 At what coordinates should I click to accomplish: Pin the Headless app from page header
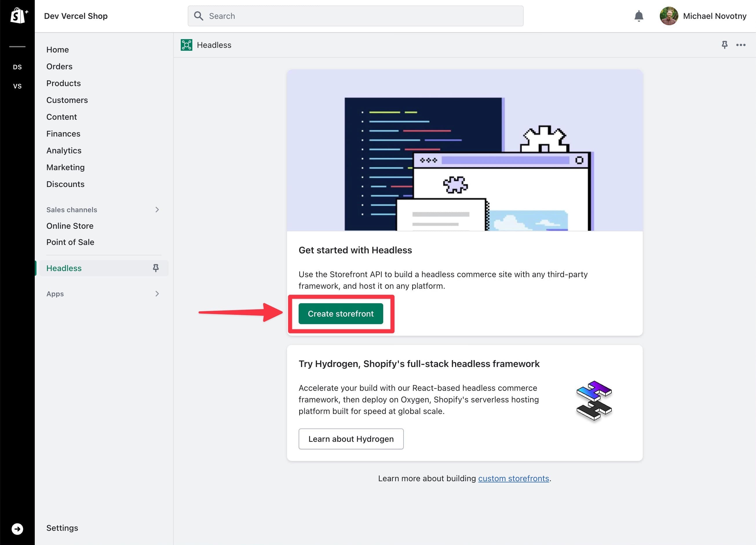click(x=724, y=45)
